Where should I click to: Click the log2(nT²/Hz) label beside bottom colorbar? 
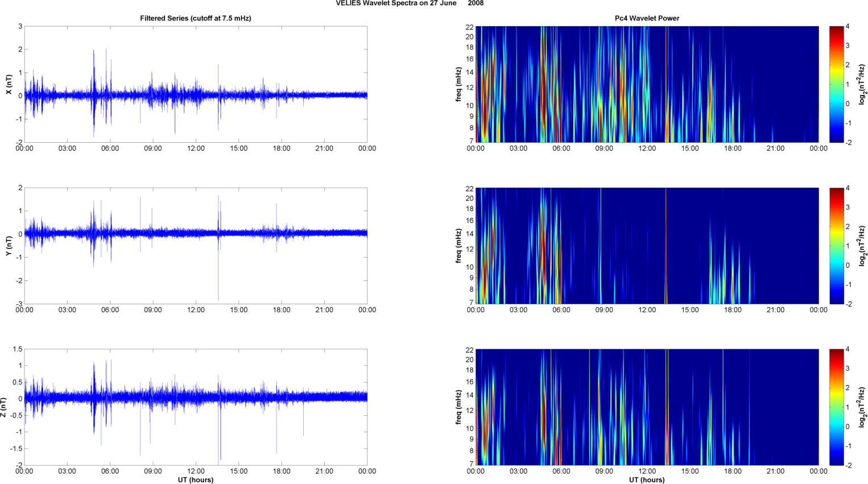(863, 407)
